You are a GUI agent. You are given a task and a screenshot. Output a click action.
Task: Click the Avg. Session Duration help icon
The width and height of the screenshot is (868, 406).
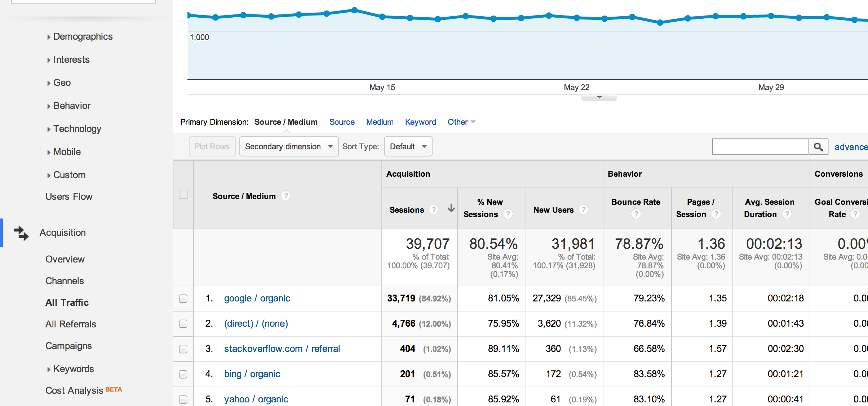(x=787, y=214)
